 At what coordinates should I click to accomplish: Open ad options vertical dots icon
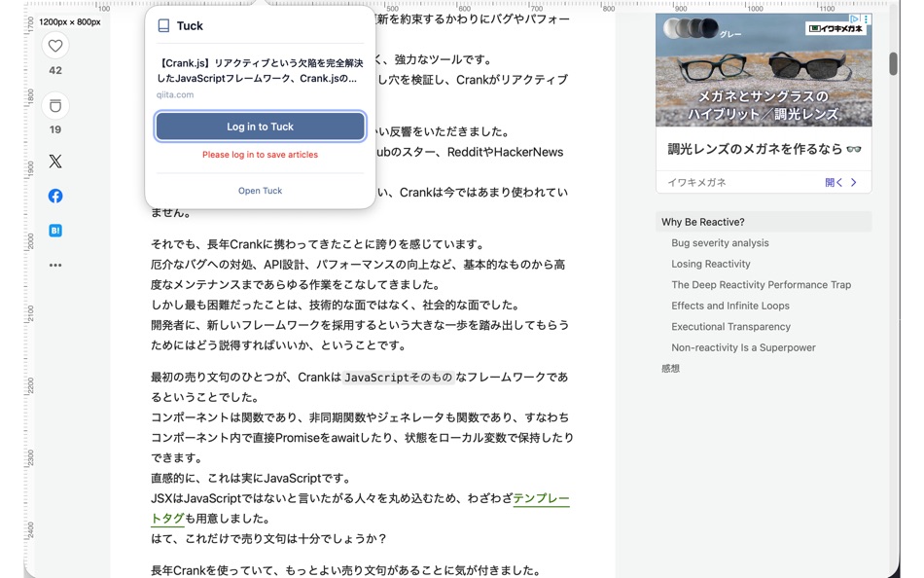tap(866, 18)
